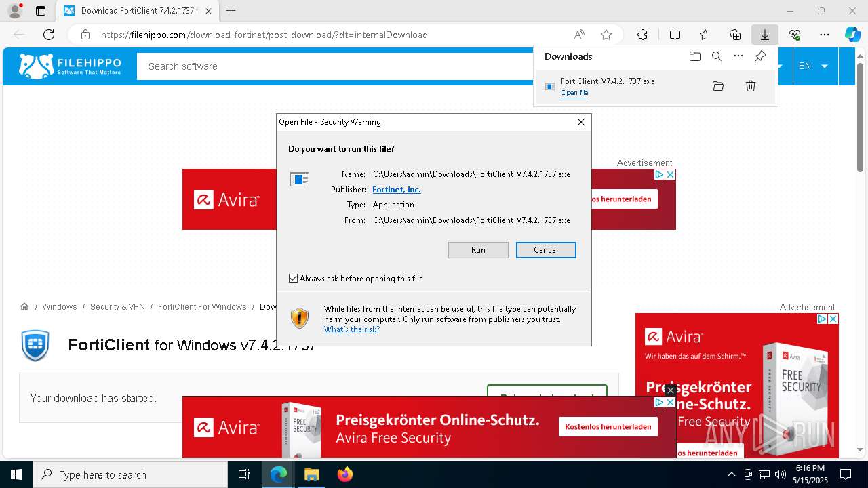Toggle the Downloads toolbar button
Image resolution: width=868 pixels, height=488 pixels.
point(765,35)
